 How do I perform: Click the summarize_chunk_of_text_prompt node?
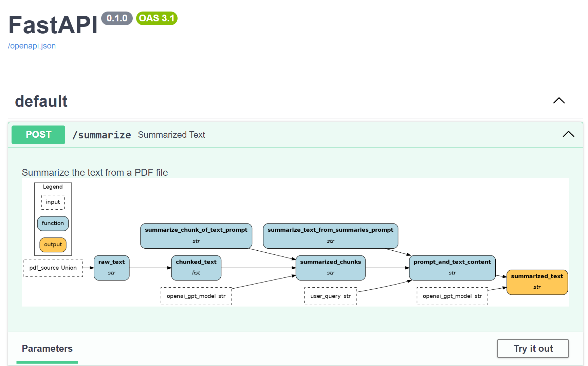coord(196,236)
